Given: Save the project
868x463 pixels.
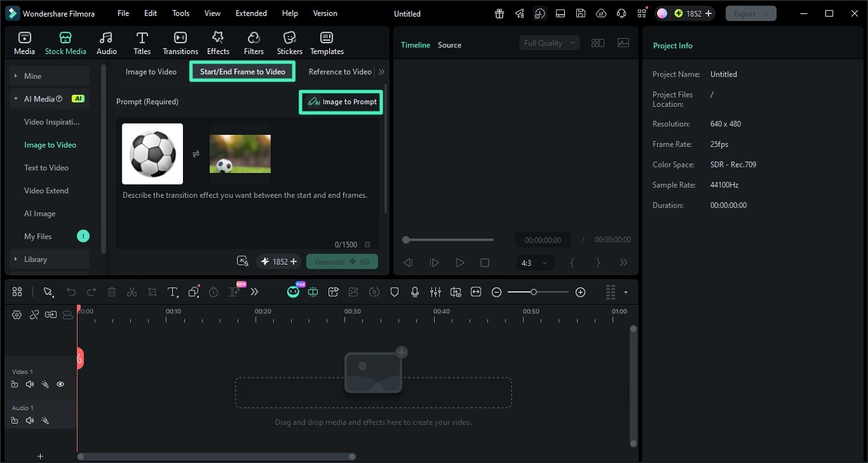Looking at the screenshot, I should 580,13.
